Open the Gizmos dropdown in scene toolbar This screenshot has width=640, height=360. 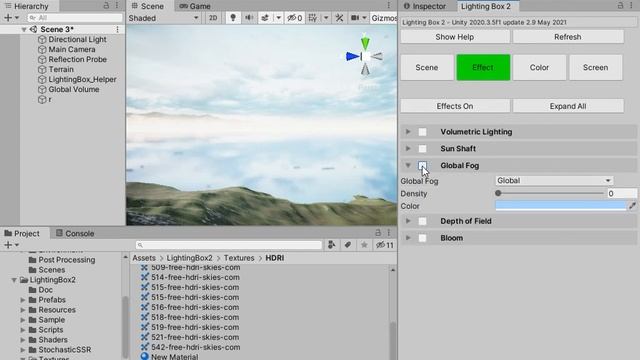[384, 18]
